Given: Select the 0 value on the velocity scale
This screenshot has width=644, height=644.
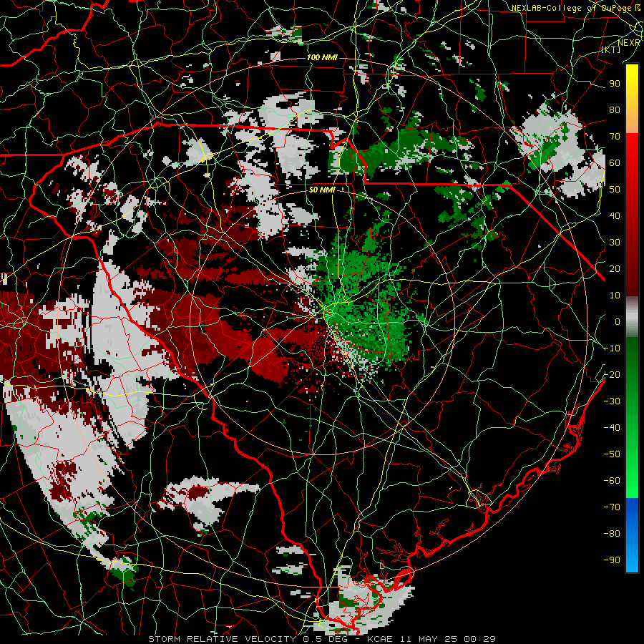Looking at the screenshot, I should point(618,322).
